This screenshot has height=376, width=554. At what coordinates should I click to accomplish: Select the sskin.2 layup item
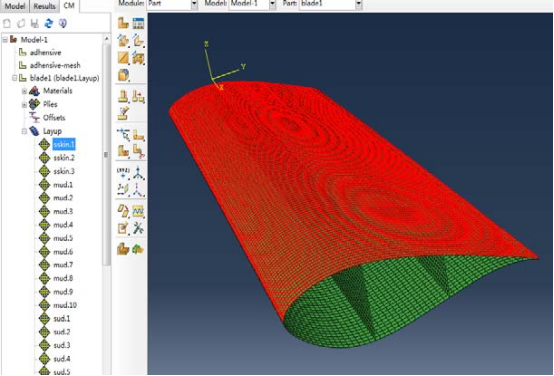[x=64, y=158]
